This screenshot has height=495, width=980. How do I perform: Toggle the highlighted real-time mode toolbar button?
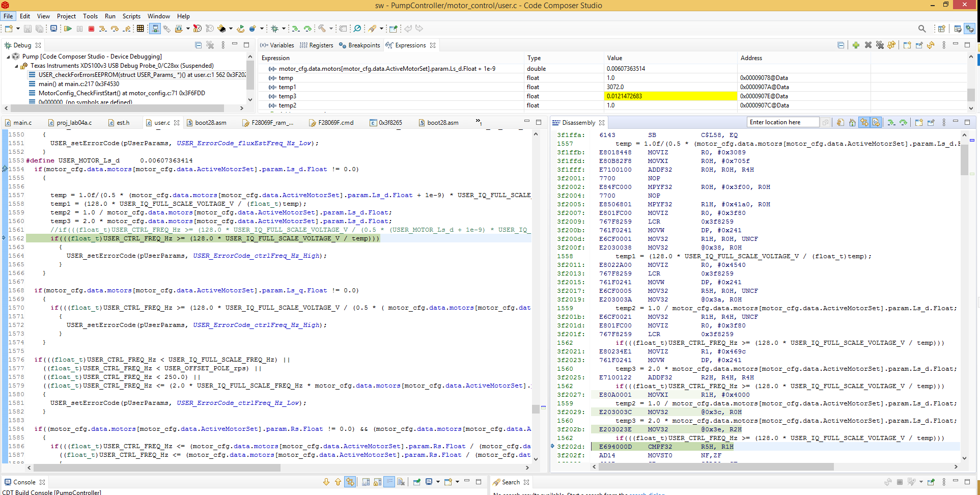pos(155,29)
